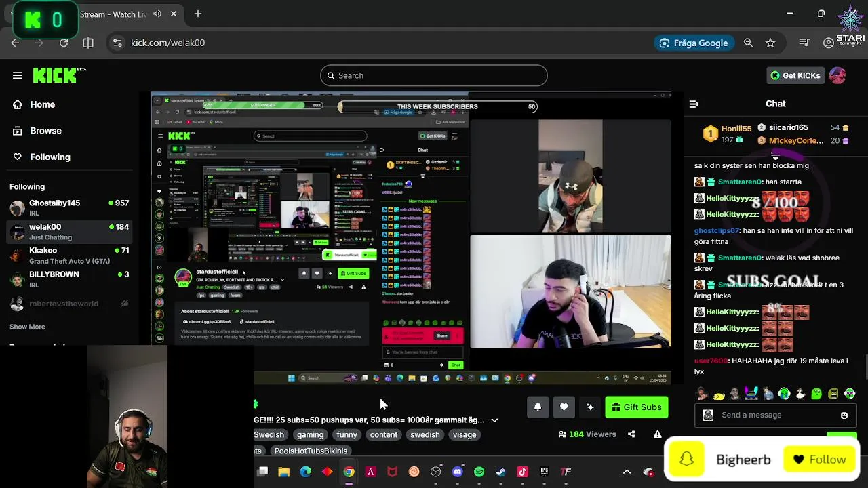Expand Show more in Following list
868x488 pixels.
pyautogui.click(x=27, y=327)
